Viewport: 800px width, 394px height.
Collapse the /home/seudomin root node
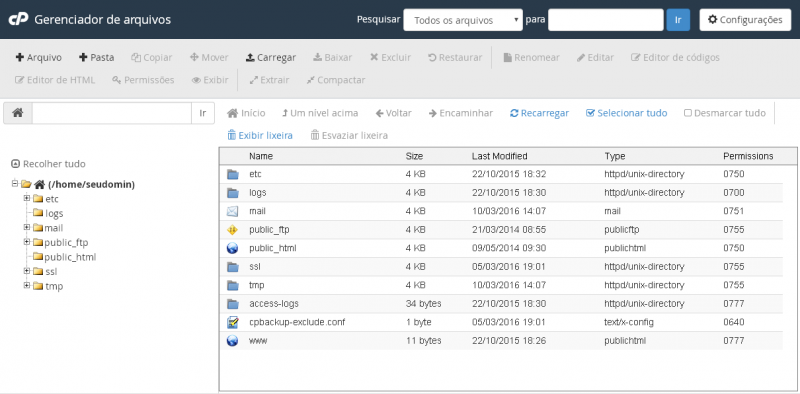click(x=15, y=184)
